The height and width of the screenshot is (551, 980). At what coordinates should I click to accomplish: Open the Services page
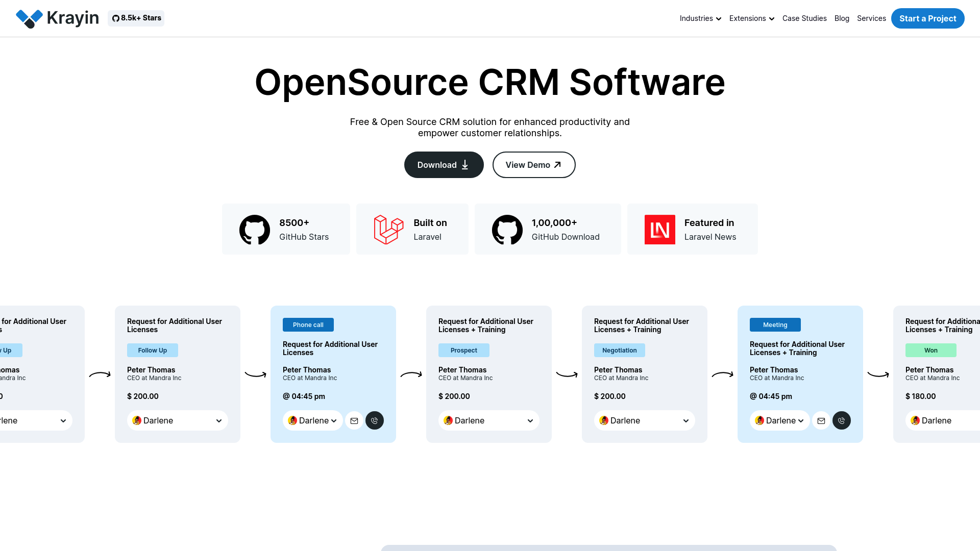coord(871,18)
